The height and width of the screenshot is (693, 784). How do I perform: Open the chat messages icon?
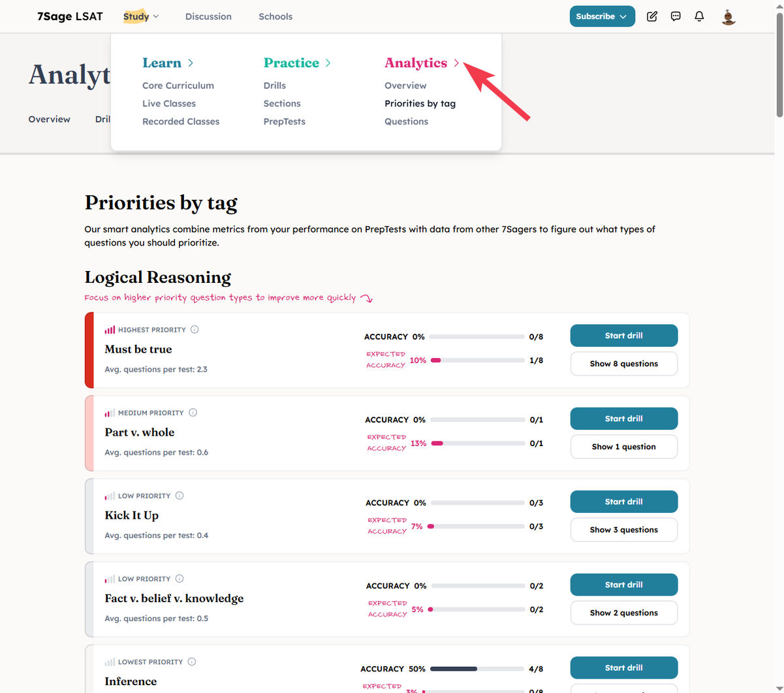[676, 16]
